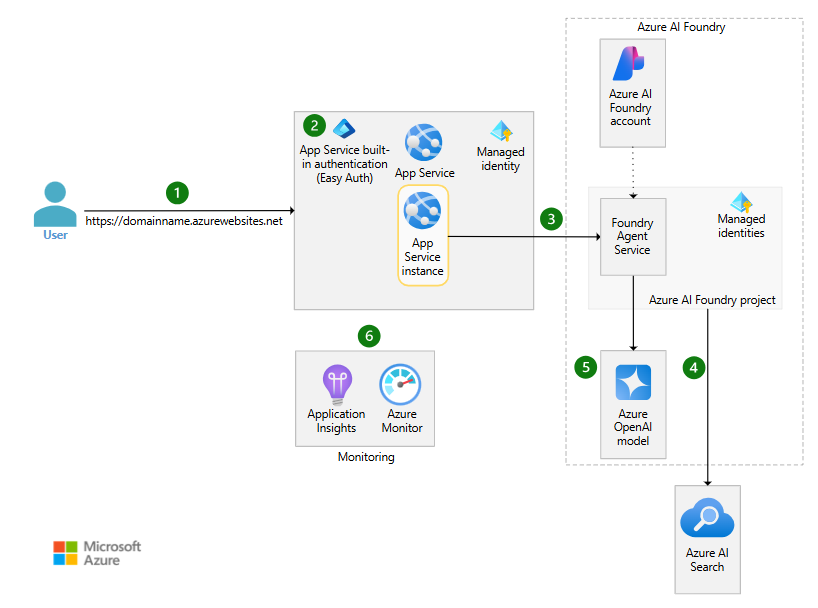Click the 'Managed identities' label text
Viewport: 818px width, 608px height.
tap(741, 226)
